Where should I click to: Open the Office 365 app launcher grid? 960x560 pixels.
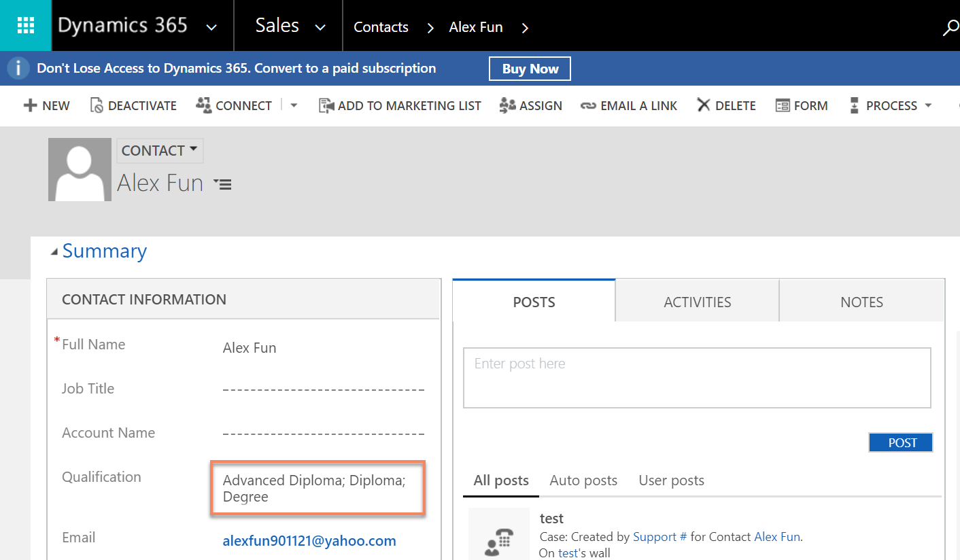[25, 25]
